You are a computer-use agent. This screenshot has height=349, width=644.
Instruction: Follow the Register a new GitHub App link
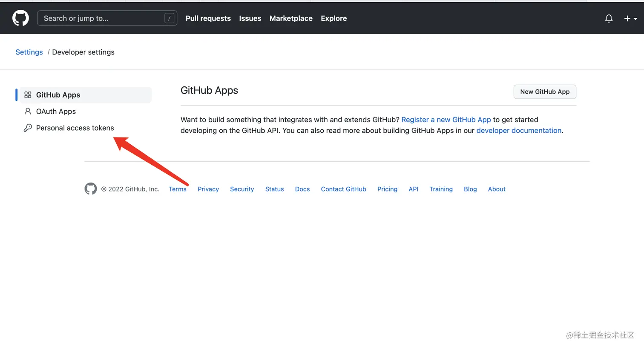446,120
